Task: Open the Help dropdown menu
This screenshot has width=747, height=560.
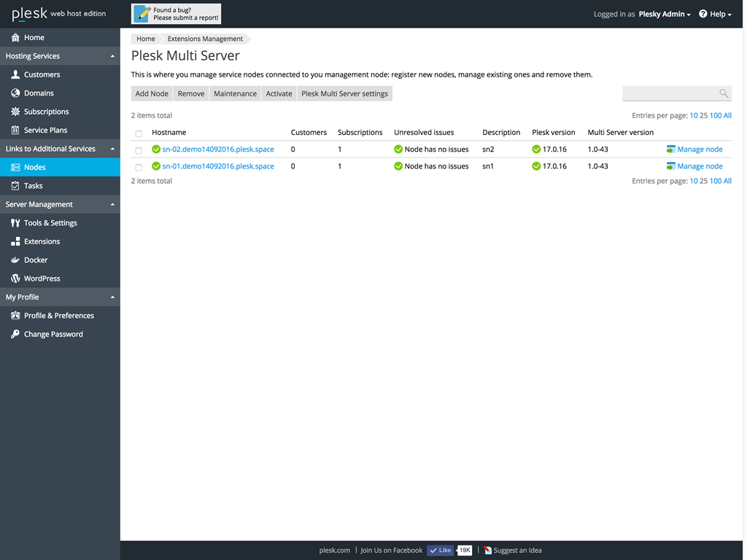Action: pos(715,15)
